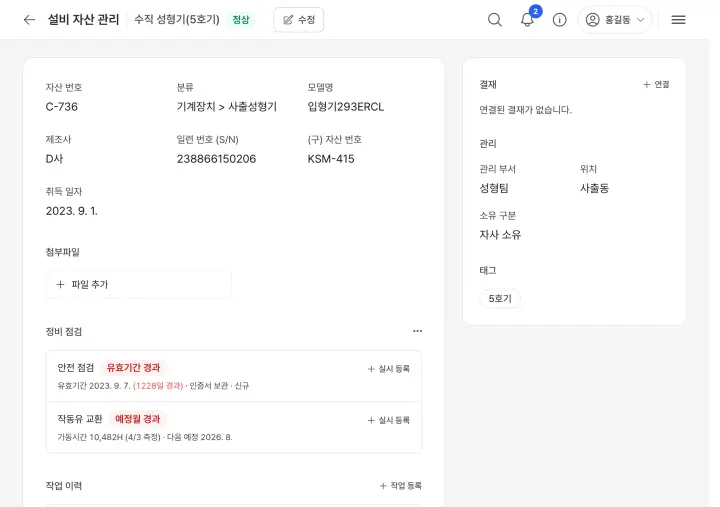Open the 홍길동 user dropdown
This screenshot has width=720, height=507.
click(x=615, y=20)
